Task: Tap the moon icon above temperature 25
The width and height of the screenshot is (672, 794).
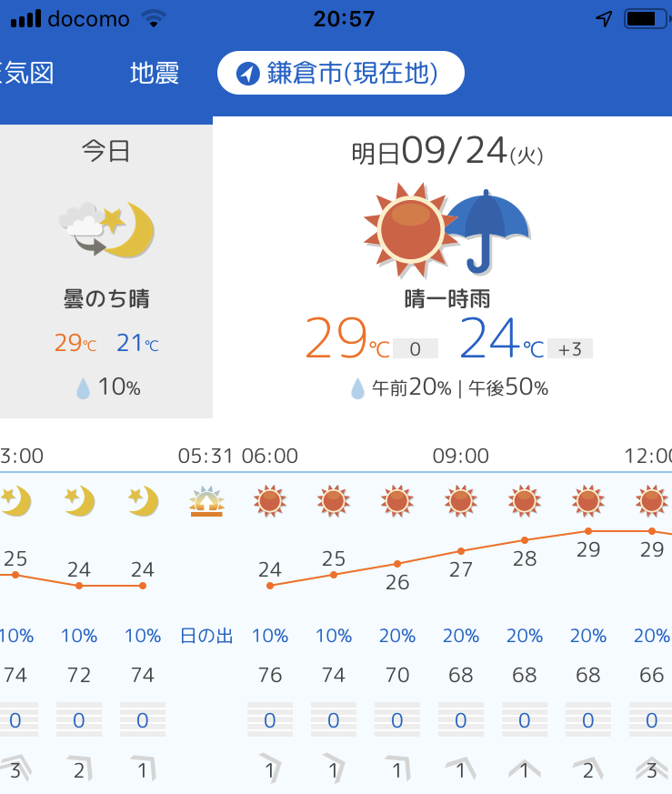Action: pos(15,501)
